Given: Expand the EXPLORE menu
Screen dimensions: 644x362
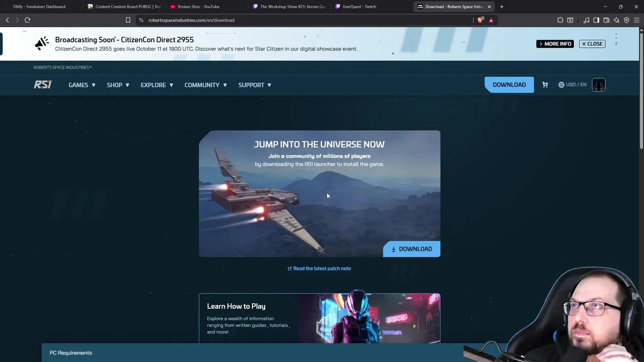Looking at the screenshot, I should point(157,85).
